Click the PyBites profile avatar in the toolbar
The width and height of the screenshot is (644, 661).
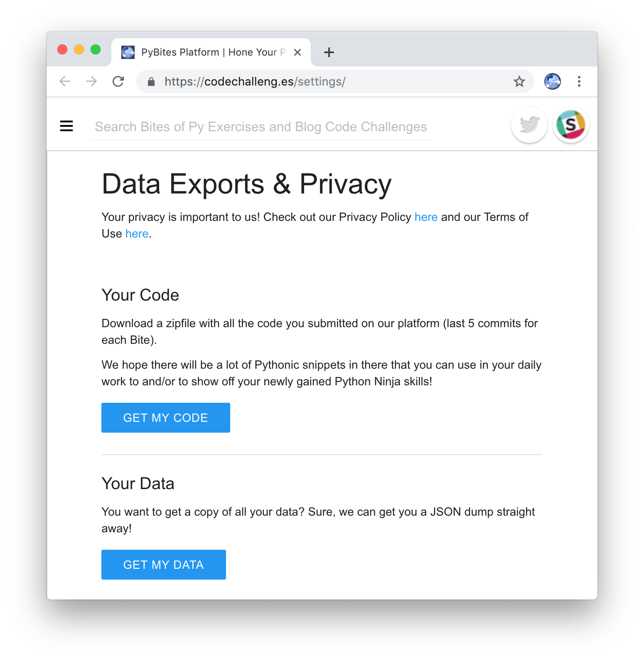click(552, 81)
